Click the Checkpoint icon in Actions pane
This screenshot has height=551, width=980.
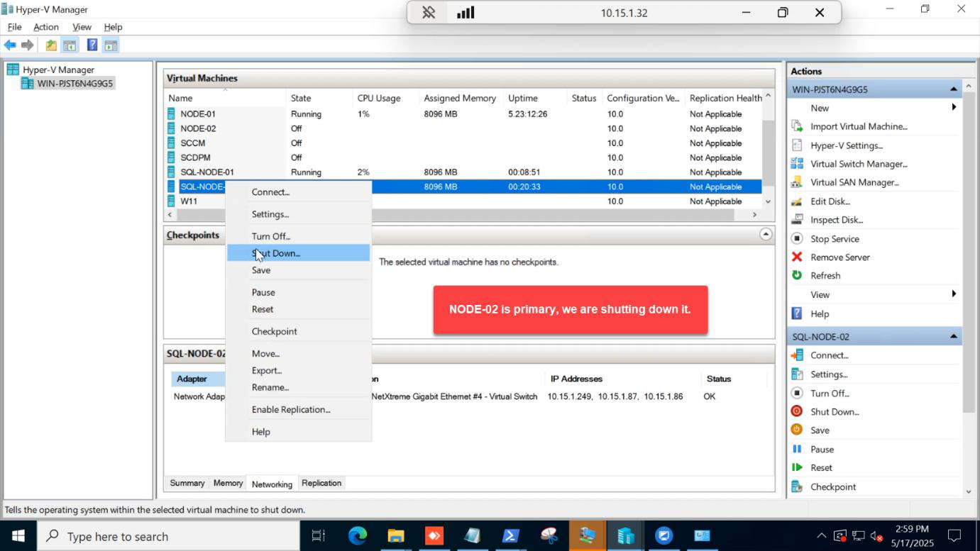pos(797,486)
